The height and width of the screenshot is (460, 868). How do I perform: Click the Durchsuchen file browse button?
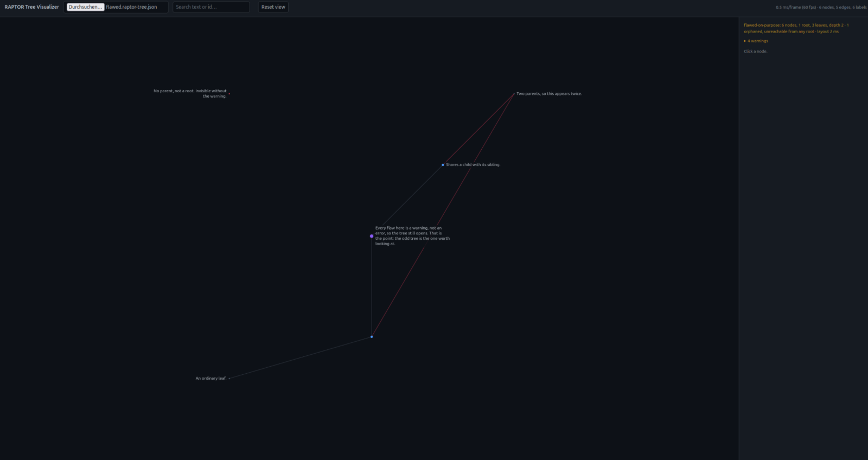[x=85, y=7]
